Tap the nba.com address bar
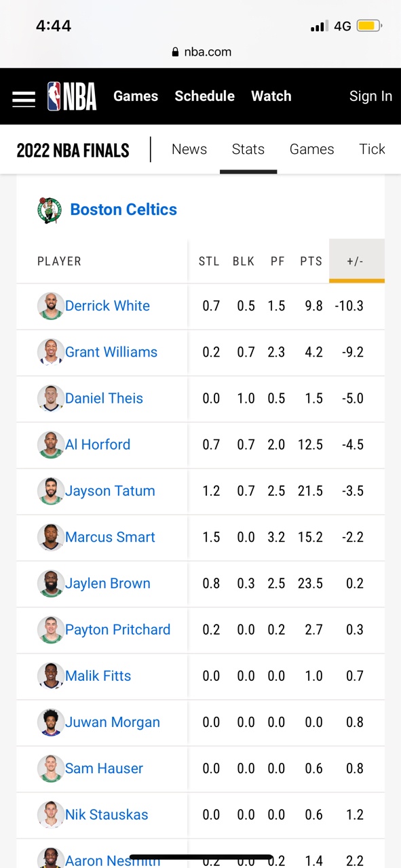The width and height of the screenshot is (401, 868). (202, 52)
